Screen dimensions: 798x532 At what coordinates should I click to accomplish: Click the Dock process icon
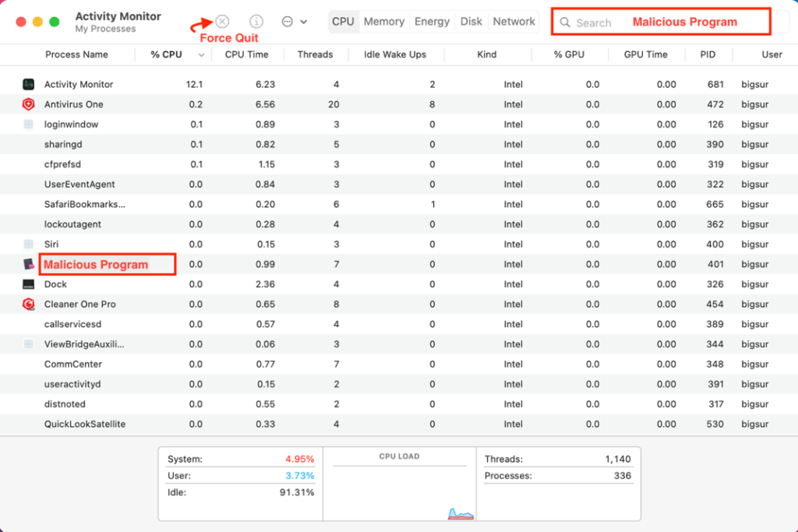point(29,284)
